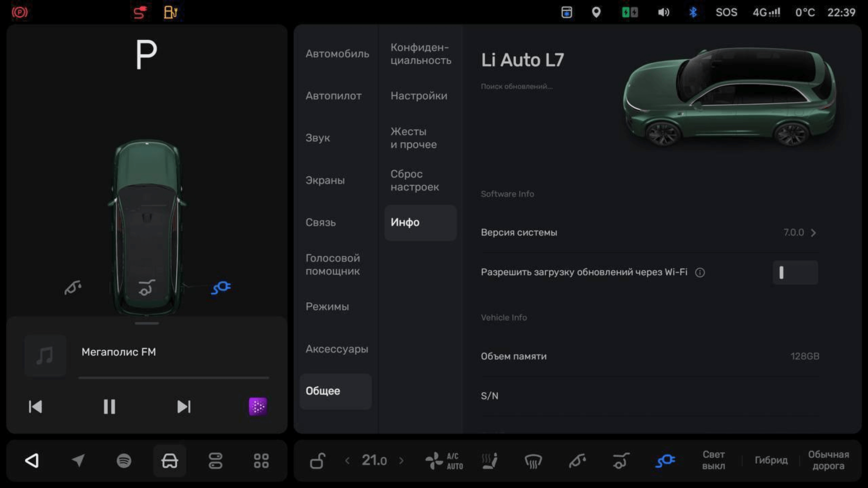Click the info icon beside Wi-Fi updates

click(700, 272)
